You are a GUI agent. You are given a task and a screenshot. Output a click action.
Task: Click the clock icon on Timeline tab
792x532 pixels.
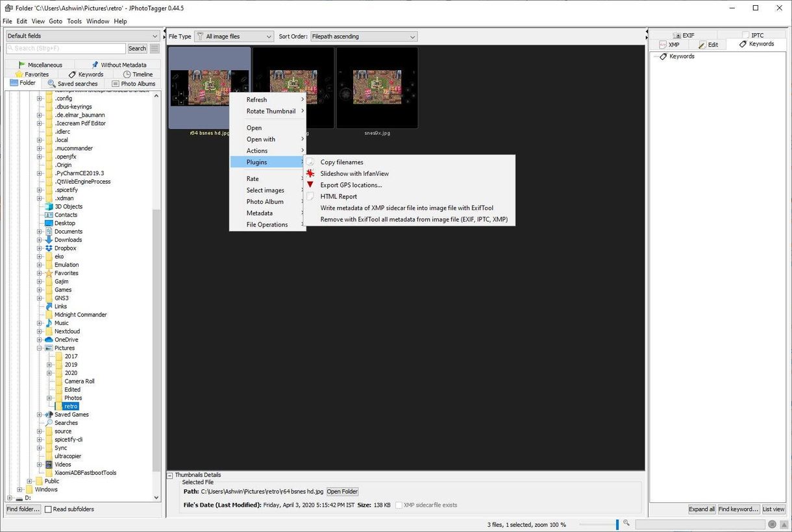tap(127, 75)
